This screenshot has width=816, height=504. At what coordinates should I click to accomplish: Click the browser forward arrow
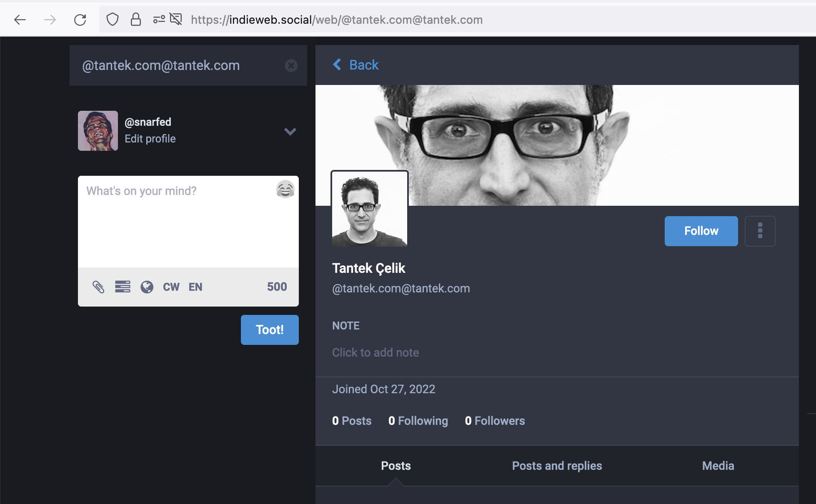click(50, 20)
